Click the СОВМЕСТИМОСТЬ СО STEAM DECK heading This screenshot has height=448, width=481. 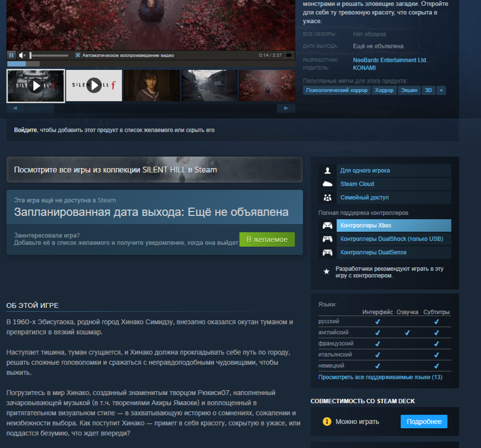pos(362,401)
